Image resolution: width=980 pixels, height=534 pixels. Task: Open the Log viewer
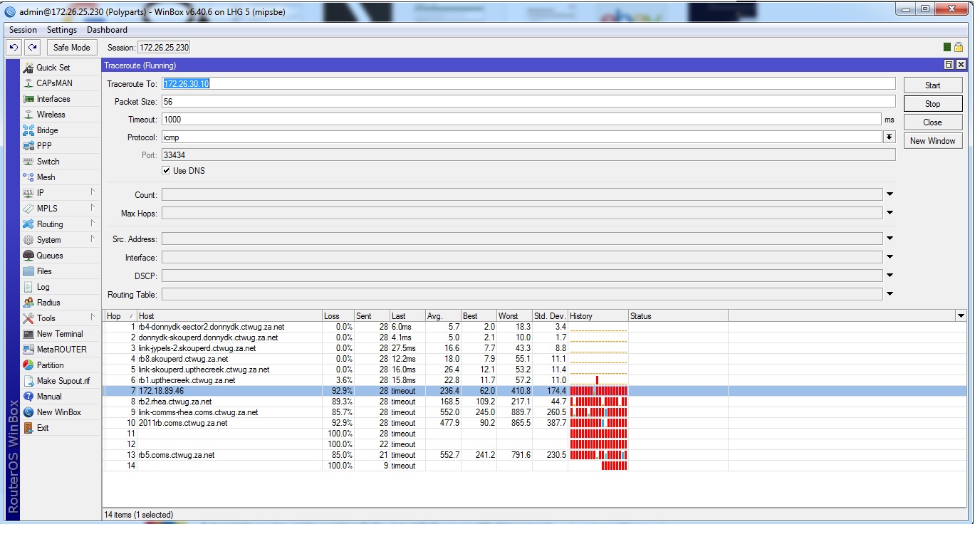tap(43, 287)
